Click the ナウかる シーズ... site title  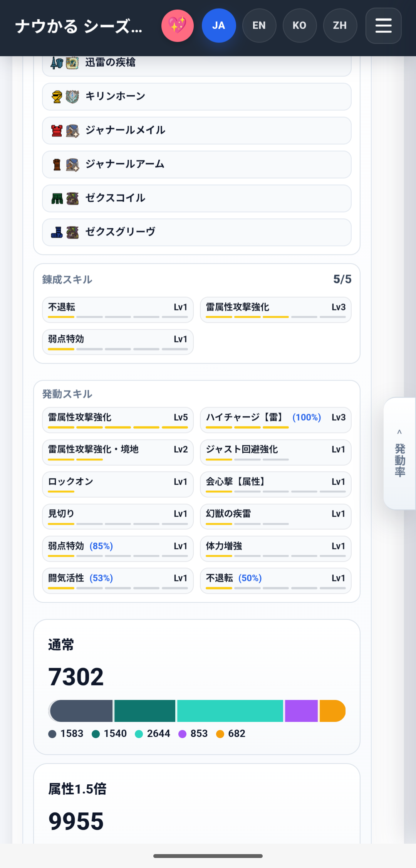tap(79, 26)
